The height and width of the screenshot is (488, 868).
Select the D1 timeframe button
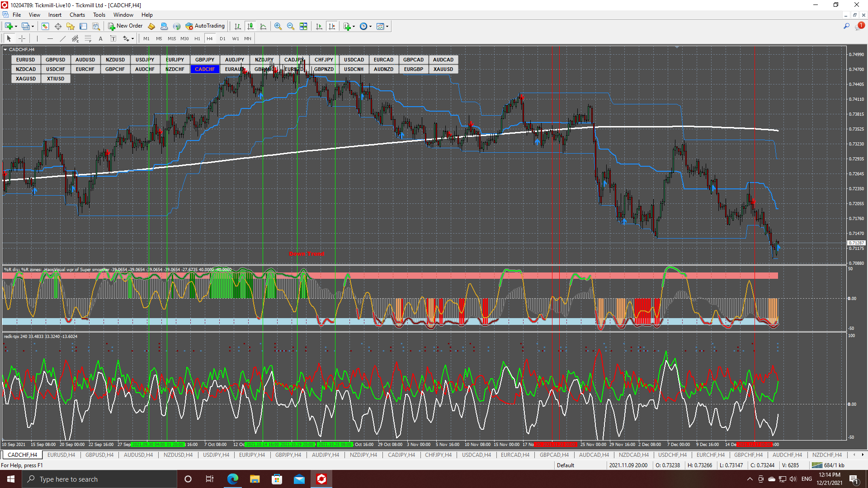click(x=222, y=38)
